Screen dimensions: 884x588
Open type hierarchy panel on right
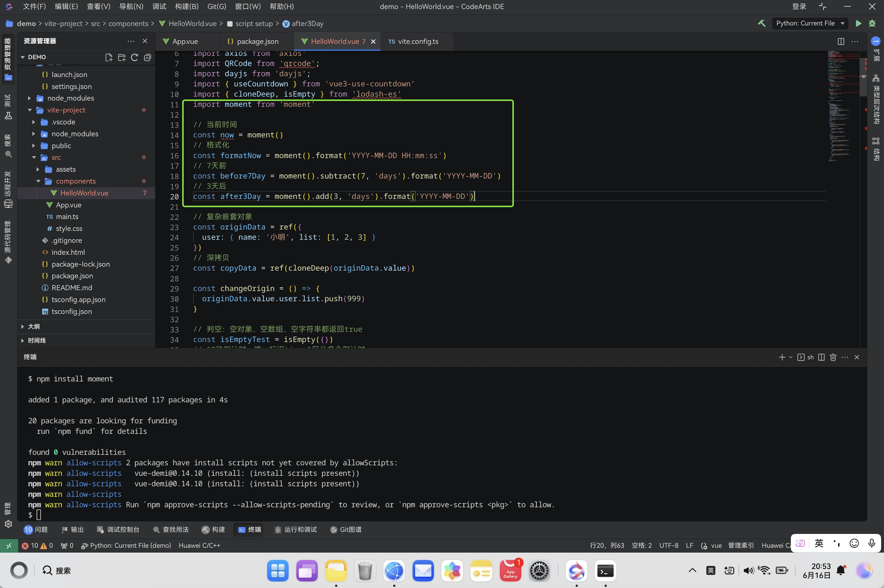[876, 99]
